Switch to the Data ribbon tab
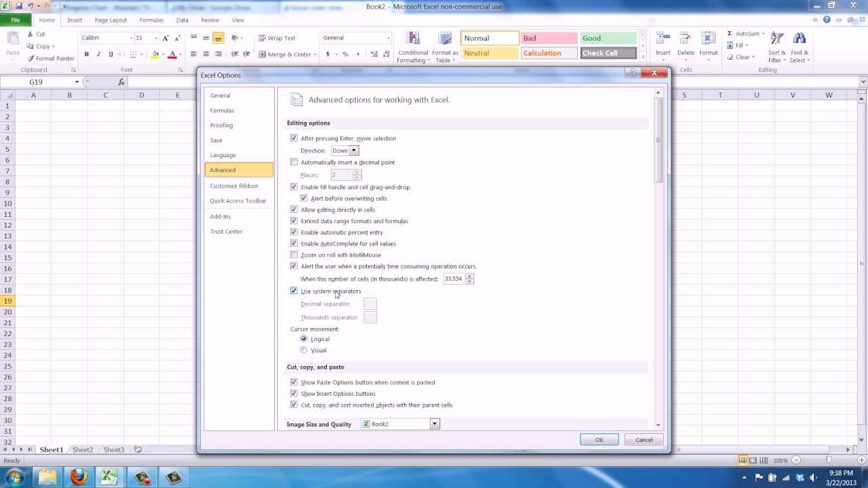 click(x=182, y=20)
